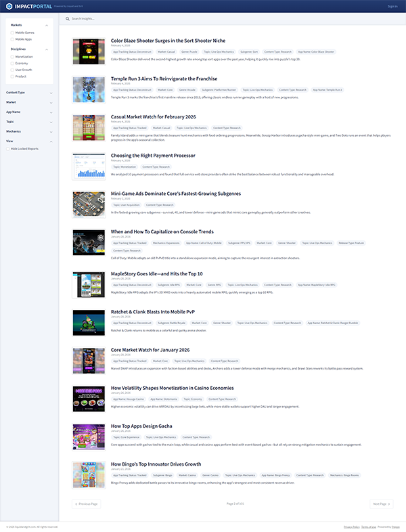The height and width of the screenshot is (532, 406).
Task: Open the Color Blaze Shooter thumbnail
Action: click(88, 51)
